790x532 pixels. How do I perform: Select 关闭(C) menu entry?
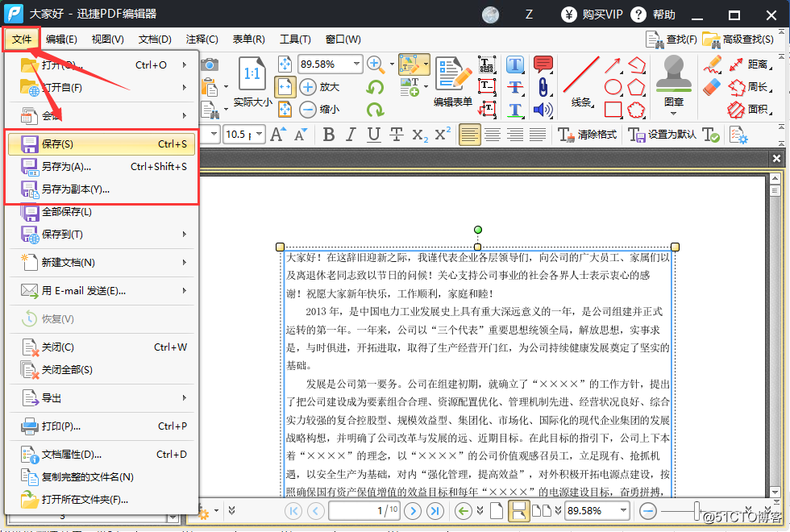click(102, 347)
